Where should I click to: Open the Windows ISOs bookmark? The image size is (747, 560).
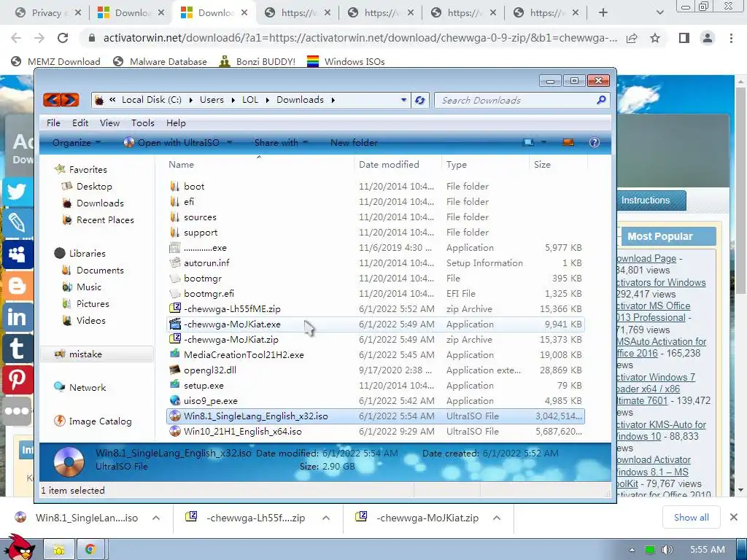346,61
